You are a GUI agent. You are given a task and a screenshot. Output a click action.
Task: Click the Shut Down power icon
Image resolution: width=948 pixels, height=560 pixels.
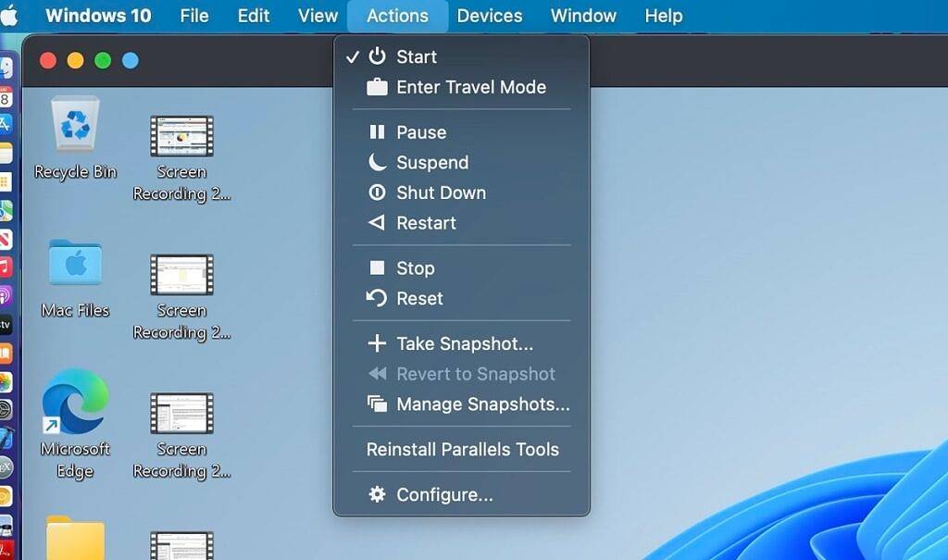pos(378,193)
